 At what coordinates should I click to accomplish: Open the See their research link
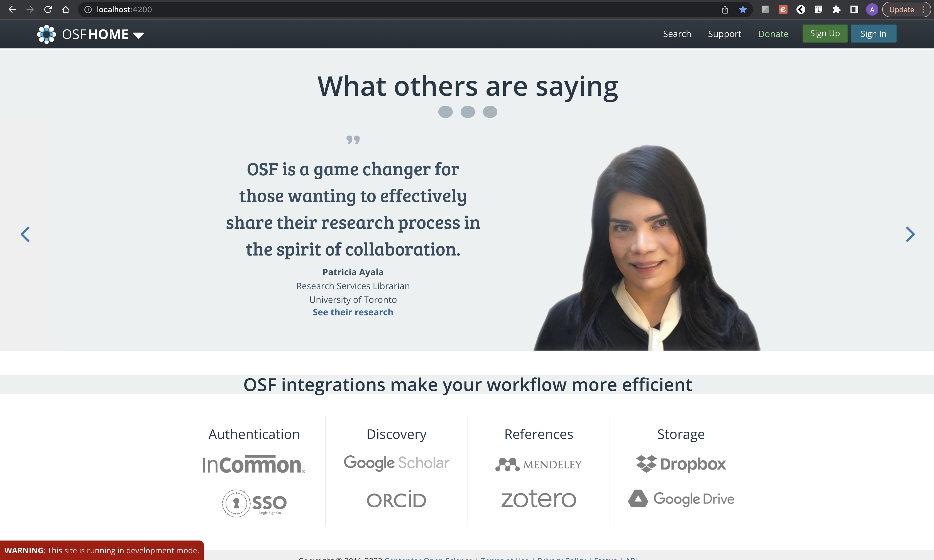tap(353, 312)
